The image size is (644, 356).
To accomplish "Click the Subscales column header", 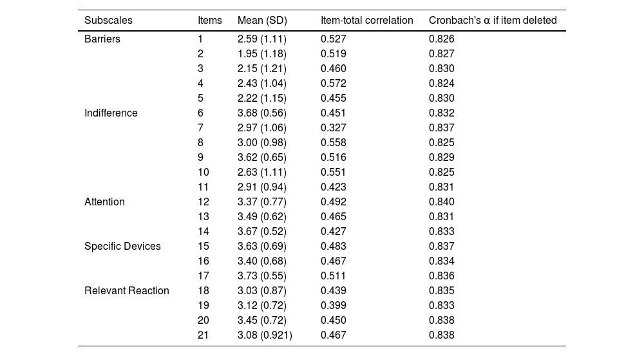I will tap(108, 21).
